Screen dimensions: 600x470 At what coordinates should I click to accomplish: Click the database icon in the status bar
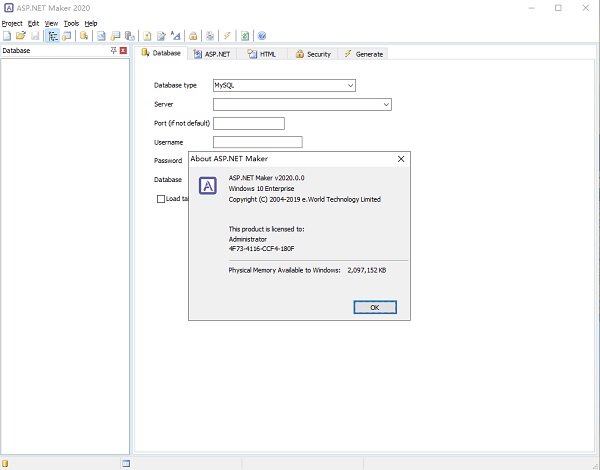pyautogui.click(x=5, y=464)
